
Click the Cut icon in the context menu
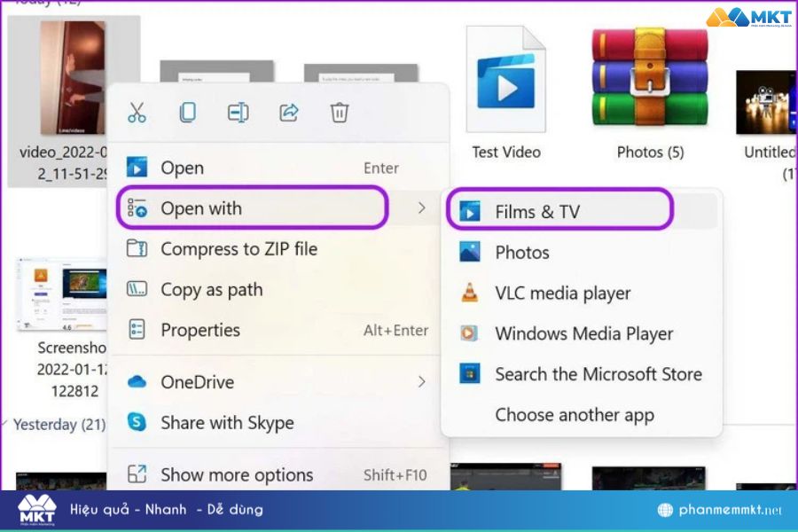pyautogui.click(x=137, y=113)
